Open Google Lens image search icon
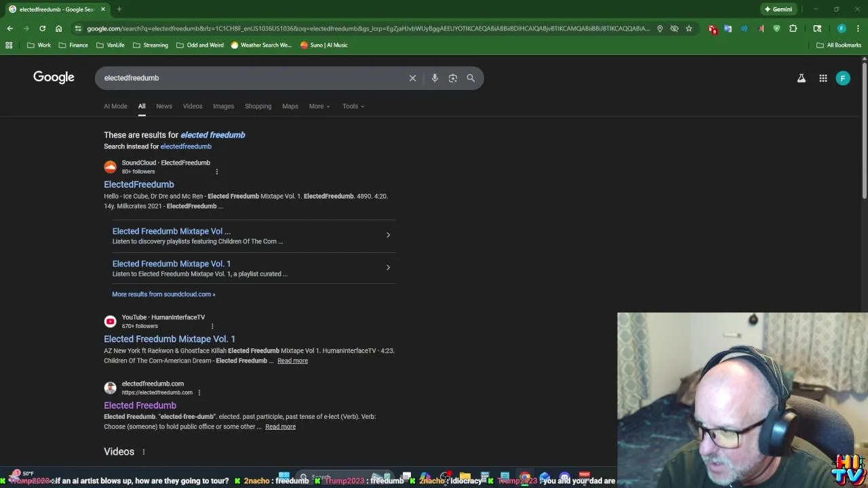 click(x=453, y=78)
